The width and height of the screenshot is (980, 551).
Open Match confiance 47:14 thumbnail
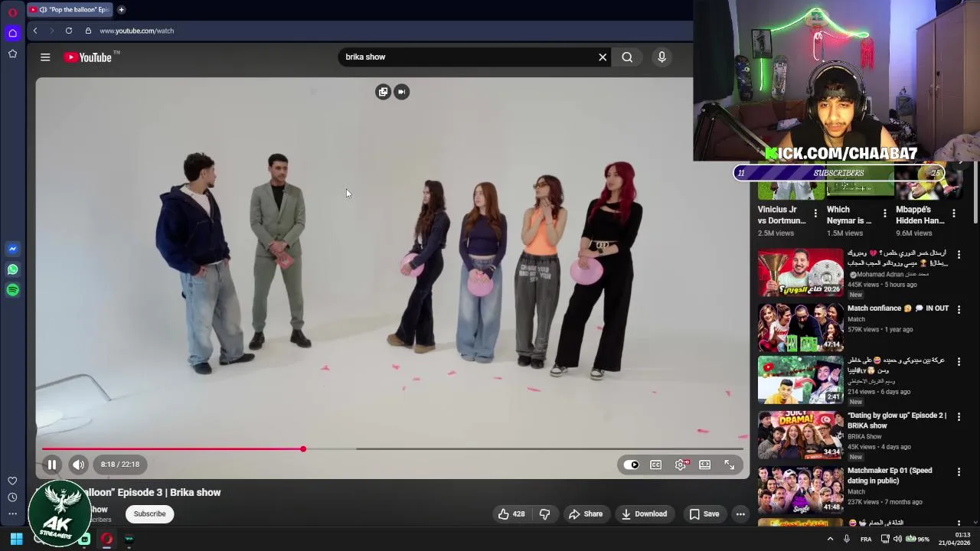coord(801,327)
